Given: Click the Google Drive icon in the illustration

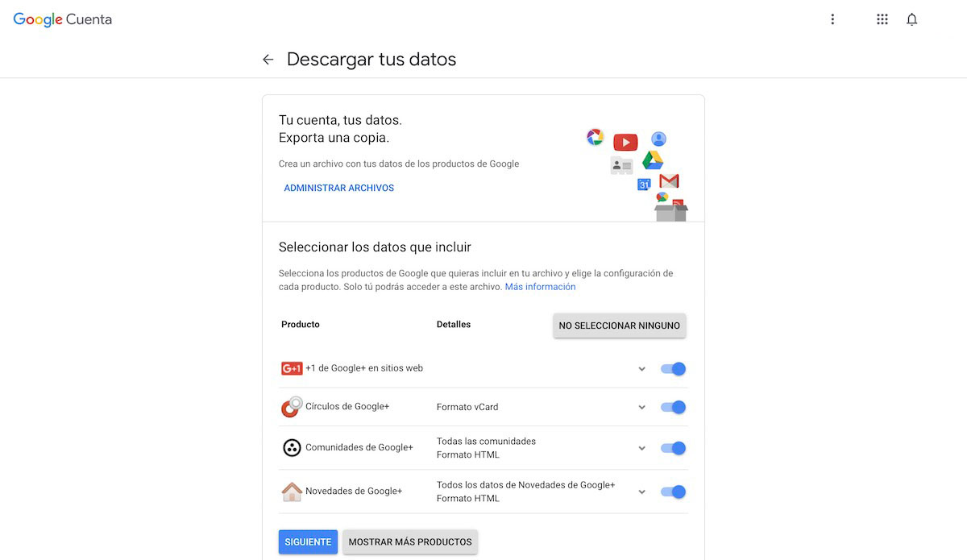Looking at the screenshot, I should pyautogui.click(x=653, y=160).
